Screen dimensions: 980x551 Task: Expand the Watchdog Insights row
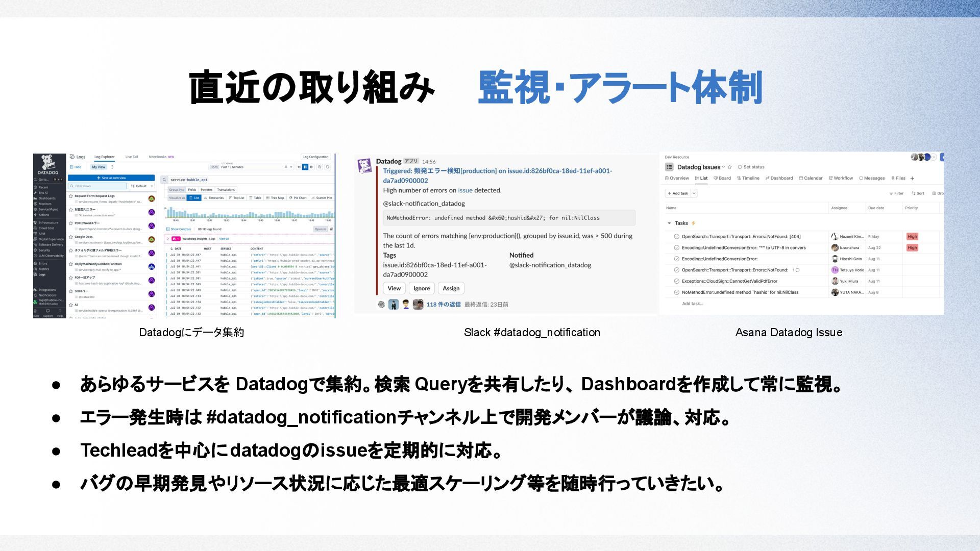click(x=168, y=239)
